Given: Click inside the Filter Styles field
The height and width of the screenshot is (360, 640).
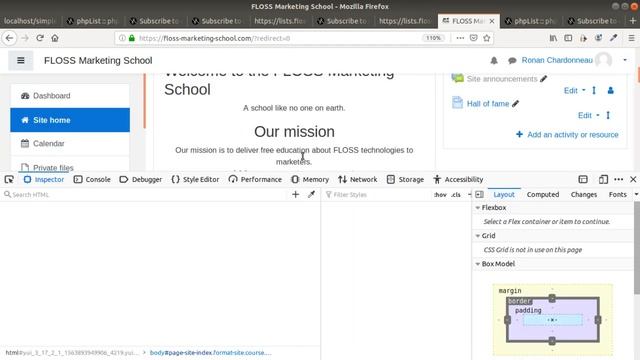Looking at the screenshot, I should click(378, 195).
